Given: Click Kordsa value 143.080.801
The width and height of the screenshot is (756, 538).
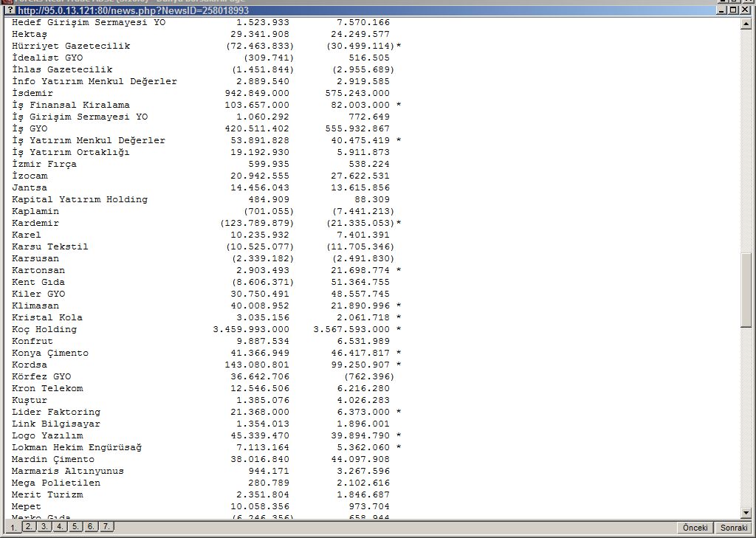Looking at the screenshot, I should 257,365.
